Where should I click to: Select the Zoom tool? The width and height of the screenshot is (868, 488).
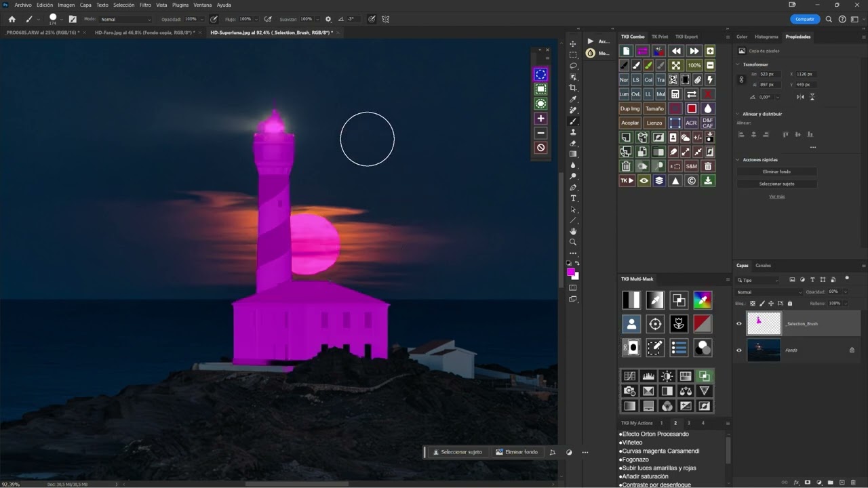click(573, 242)
